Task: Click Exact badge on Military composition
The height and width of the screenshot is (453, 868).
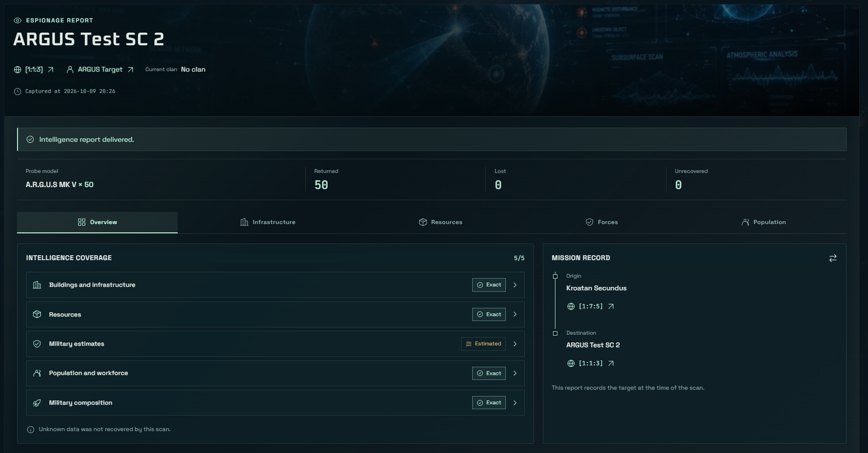Action: pos(489,403)
